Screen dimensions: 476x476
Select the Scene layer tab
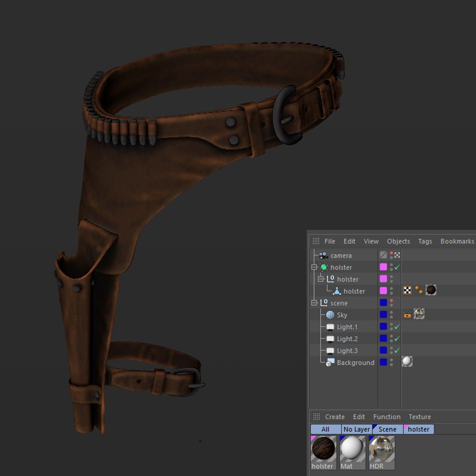(388, 429)
